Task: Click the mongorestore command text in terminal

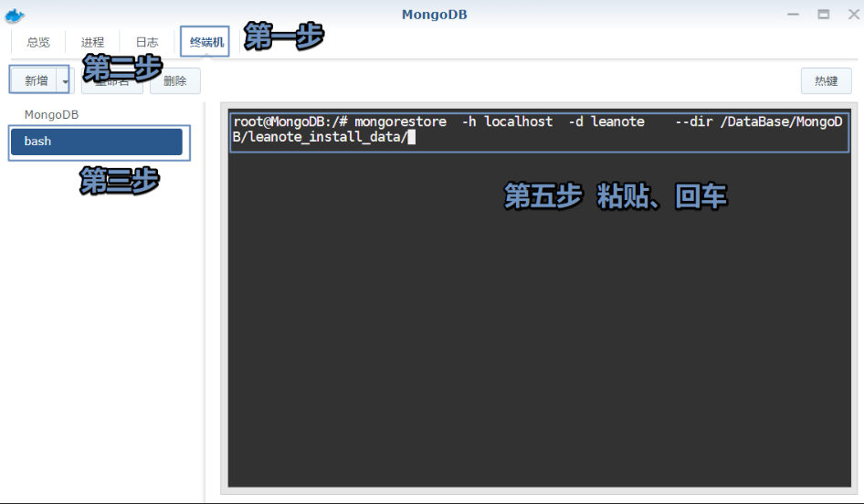Action: click(x=400, y=121)
